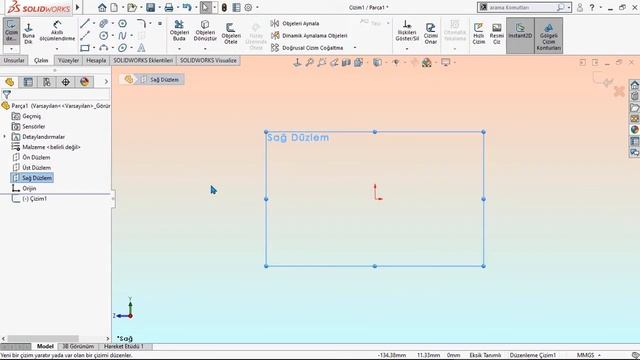Expand the SOLIDWORKS menu flyout arrow
The height and width of the screenshot is (360, 640).
point(77,7)
